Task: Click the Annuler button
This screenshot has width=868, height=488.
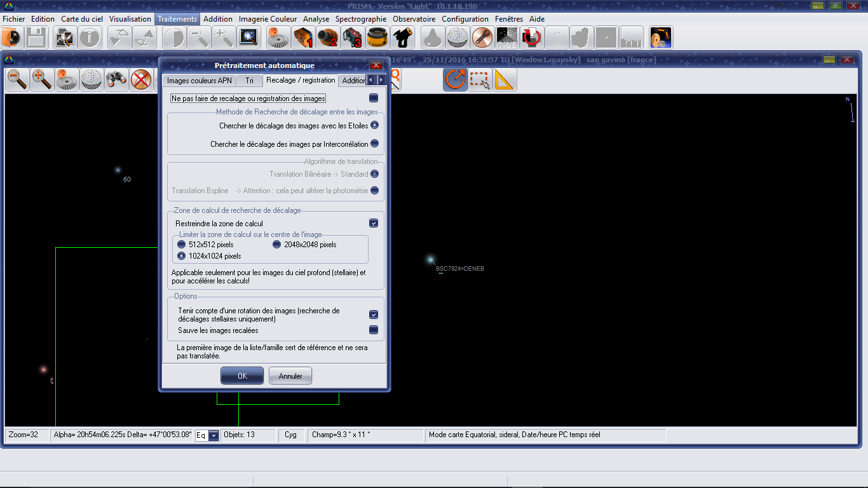Action: click(x=290, y=376)
